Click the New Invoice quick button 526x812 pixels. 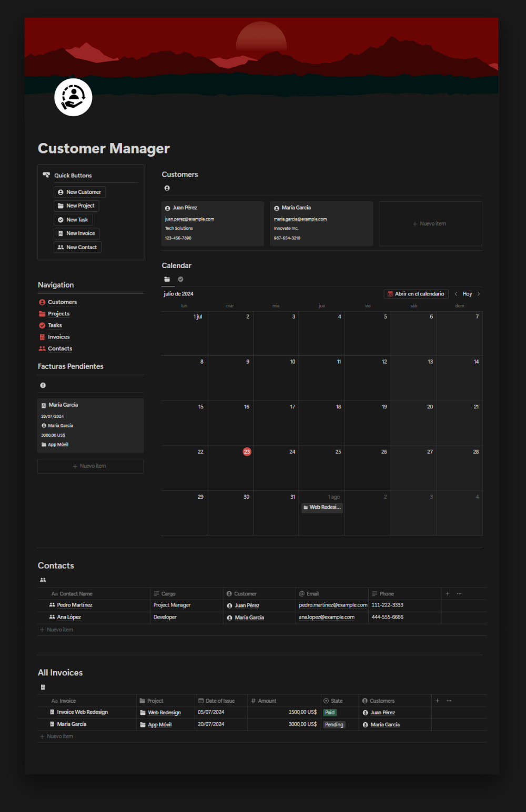(76, 233)
